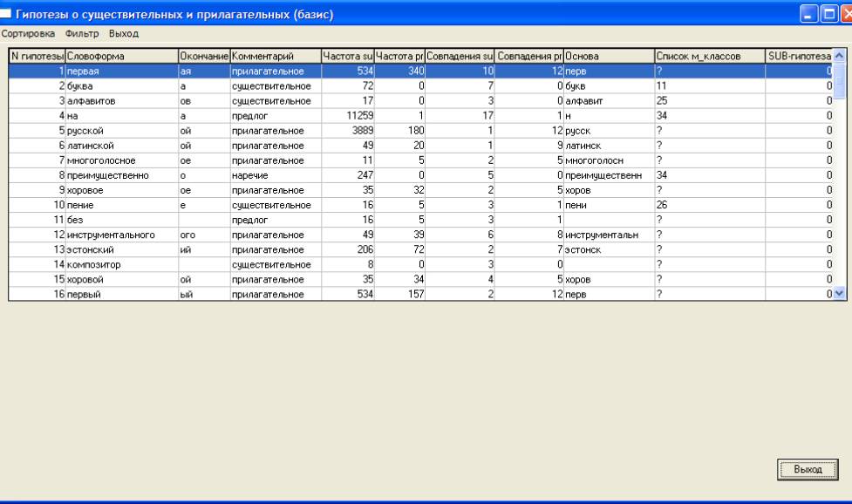Open the Фильтр menu
Viewport: 852px width, 504px height.
pos(83,33)
